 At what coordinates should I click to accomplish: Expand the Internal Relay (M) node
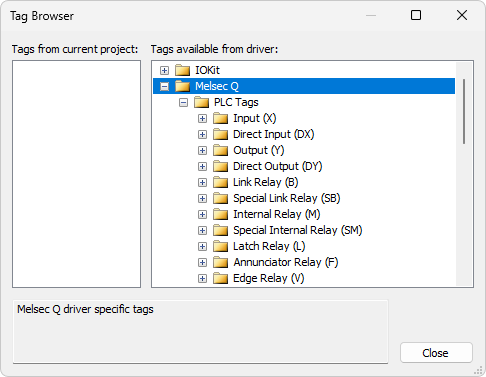[x=202, y=214]
